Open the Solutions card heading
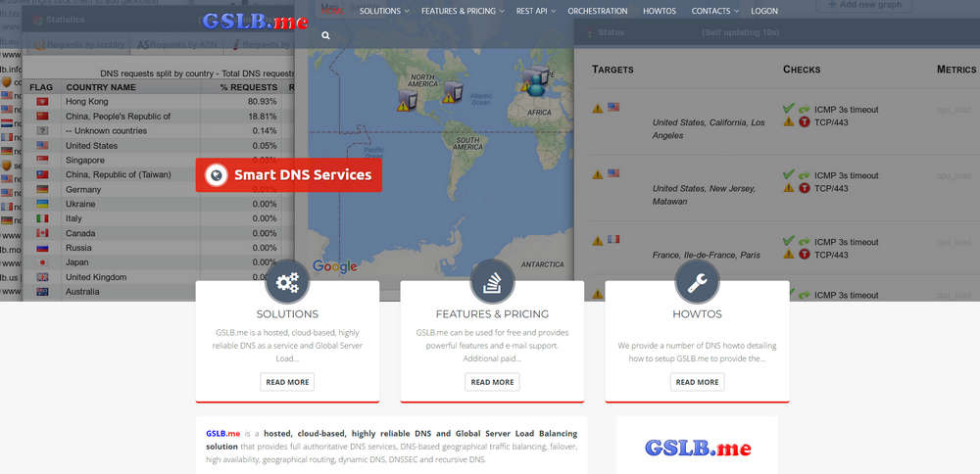 [x=287, y=314]
